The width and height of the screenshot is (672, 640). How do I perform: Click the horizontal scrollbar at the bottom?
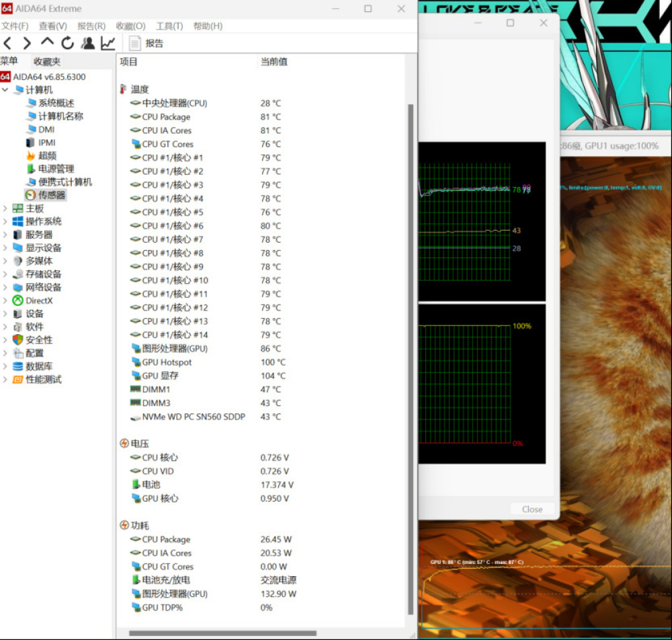tap(222, 633)
